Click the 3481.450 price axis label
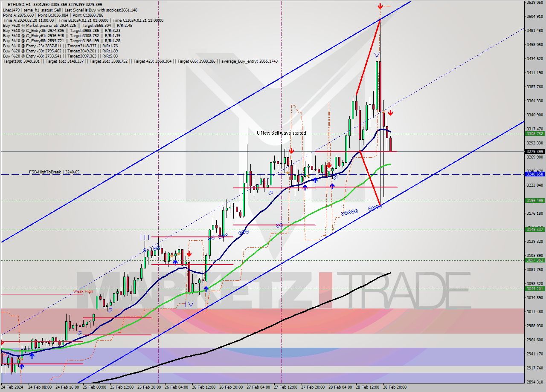 click(534, 31)
